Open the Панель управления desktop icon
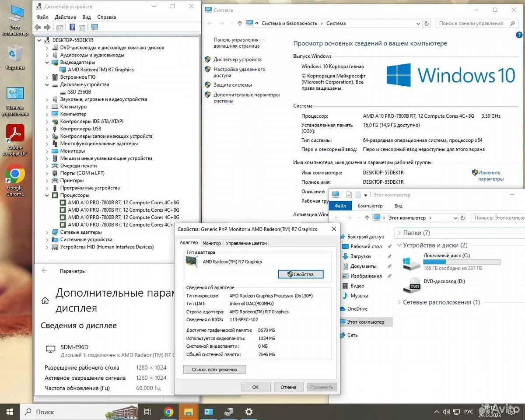 pos(15,101)
